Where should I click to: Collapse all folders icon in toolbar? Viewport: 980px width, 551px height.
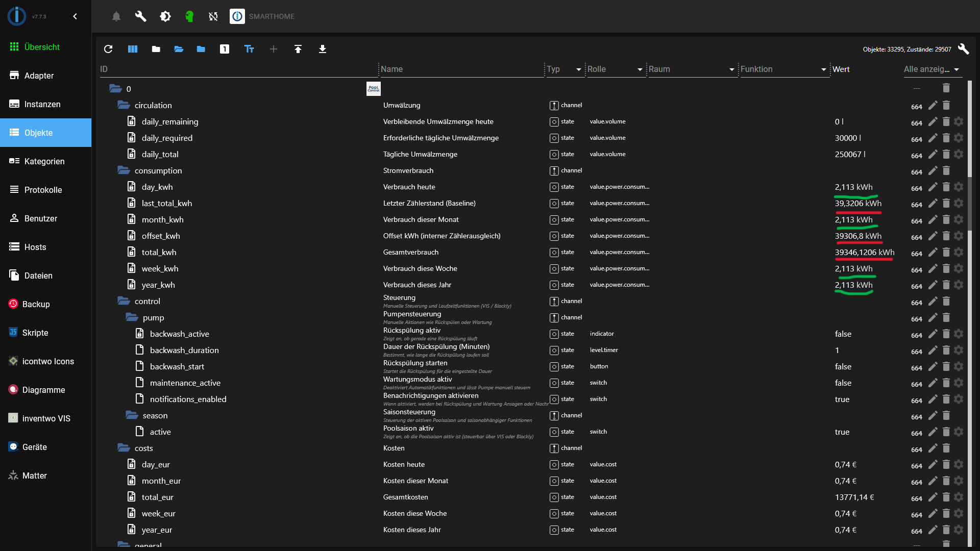pyautogui.click(x=156, y=49)
